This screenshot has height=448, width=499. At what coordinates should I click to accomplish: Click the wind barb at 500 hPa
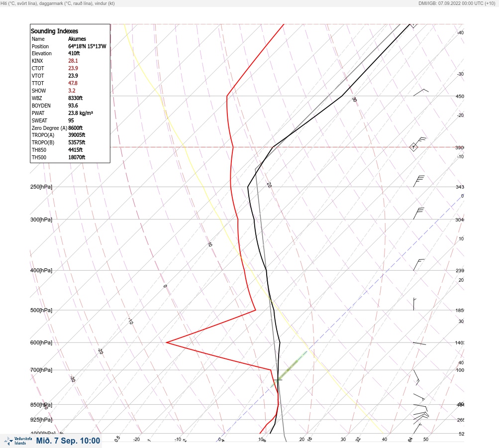coord(415,304)
